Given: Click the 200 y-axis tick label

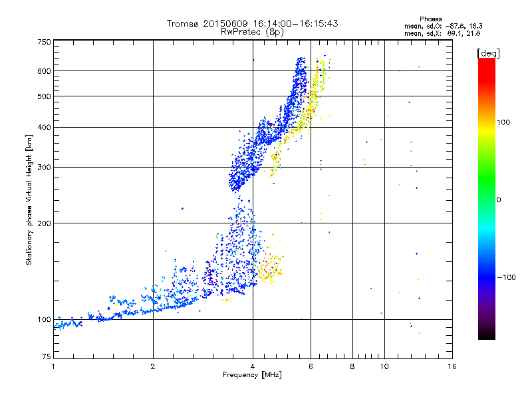Looking at the screenshot, I should (x=44, y=223).
